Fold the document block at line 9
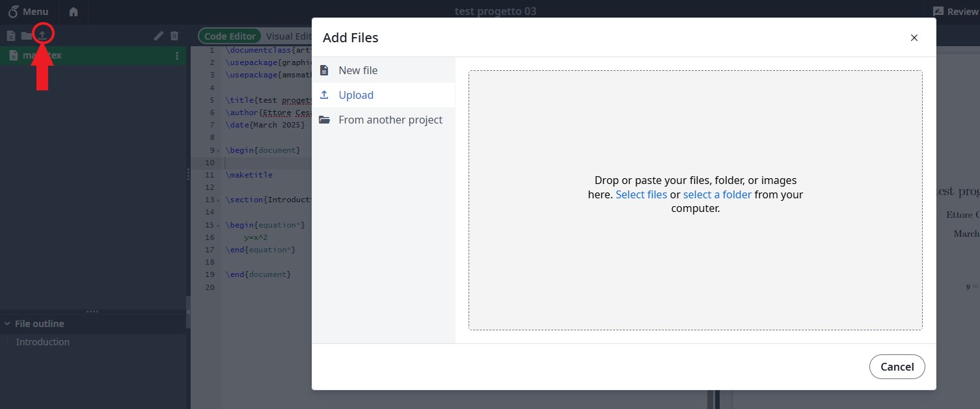The height and width of the screenshot is (409, 980). coord(219,151)
